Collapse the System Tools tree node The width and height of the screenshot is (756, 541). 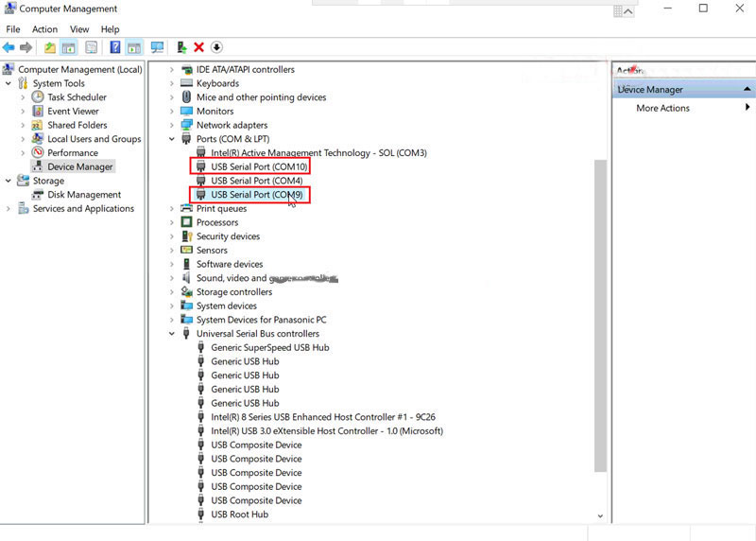click(9, 83)
